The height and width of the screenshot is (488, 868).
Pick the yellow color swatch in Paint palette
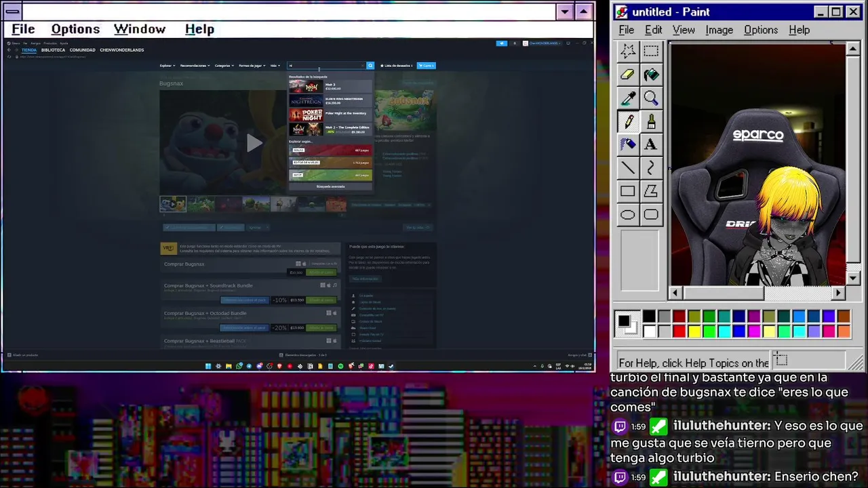(694, 331)
